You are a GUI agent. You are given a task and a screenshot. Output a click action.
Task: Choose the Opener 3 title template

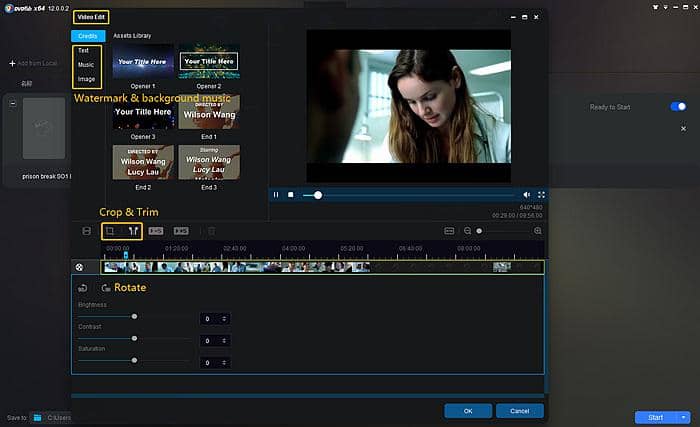tap(143, 112)
